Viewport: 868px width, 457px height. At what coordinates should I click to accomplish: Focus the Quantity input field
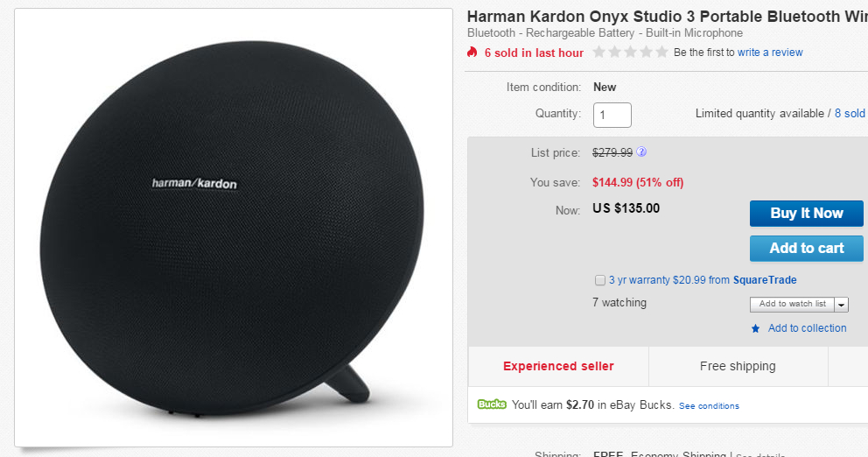click(x=612, y=115)
